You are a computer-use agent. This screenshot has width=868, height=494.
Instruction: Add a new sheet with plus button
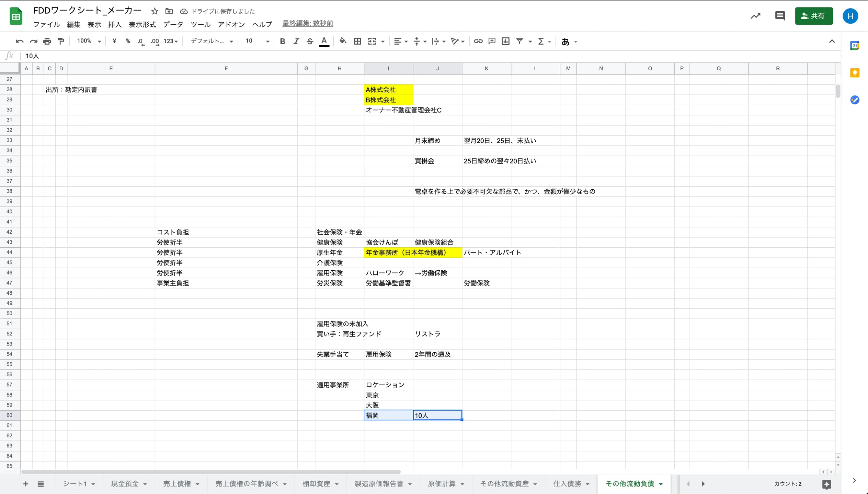pos(25,484)
